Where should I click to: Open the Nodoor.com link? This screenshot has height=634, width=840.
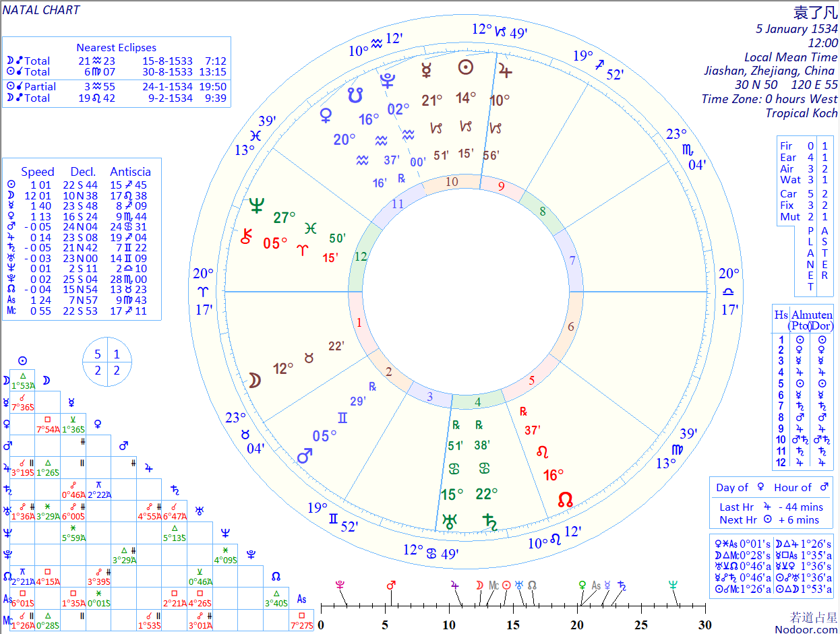806,629
